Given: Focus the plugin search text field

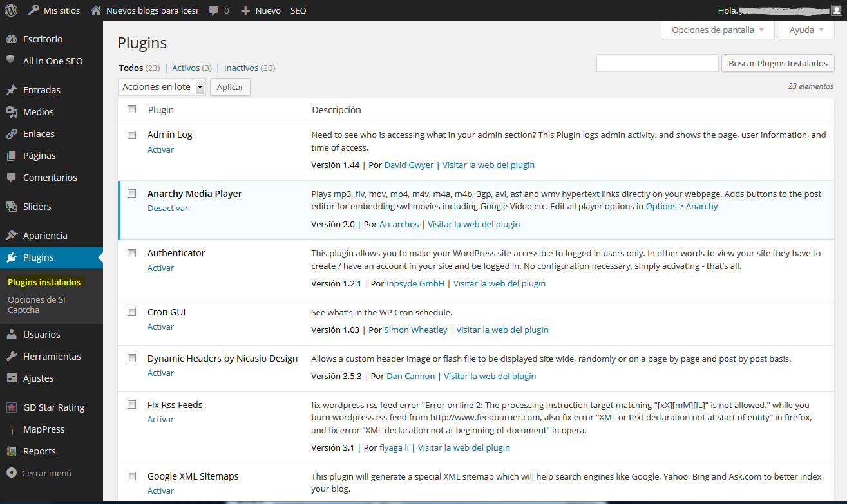Looking at the screenshot, I should [x=657, y=63].
